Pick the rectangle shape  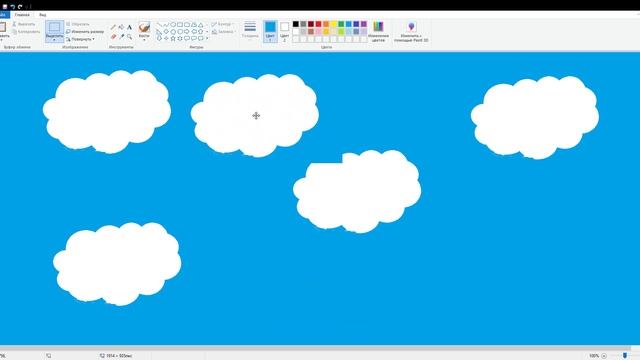click(x=180, y=24)
